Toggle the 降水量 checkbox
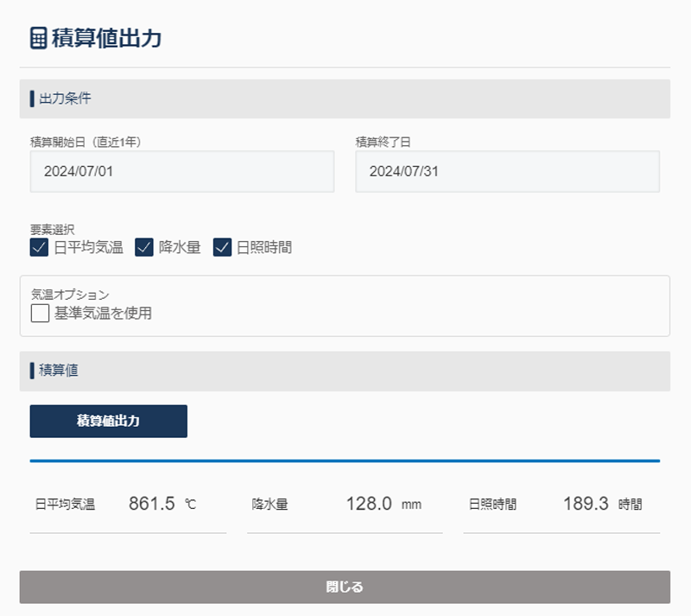Screen dimensions: 691x616 144,248
